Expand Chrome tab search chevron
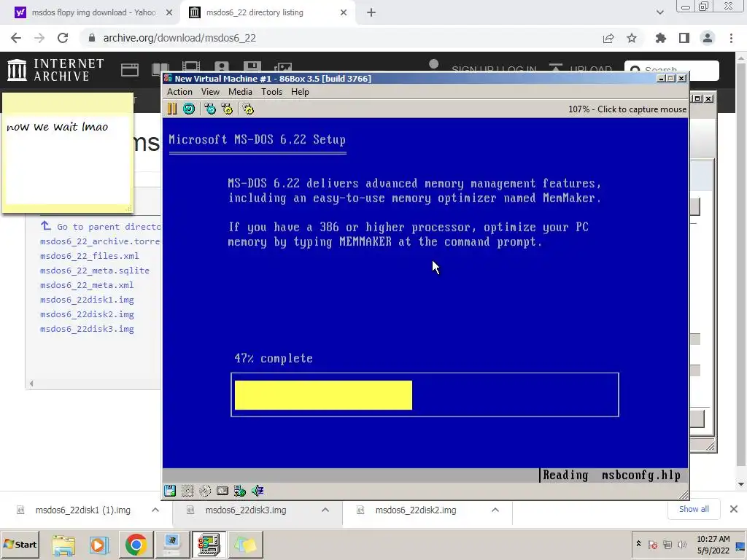Screen dimensions: 747x560 (659, 12)
